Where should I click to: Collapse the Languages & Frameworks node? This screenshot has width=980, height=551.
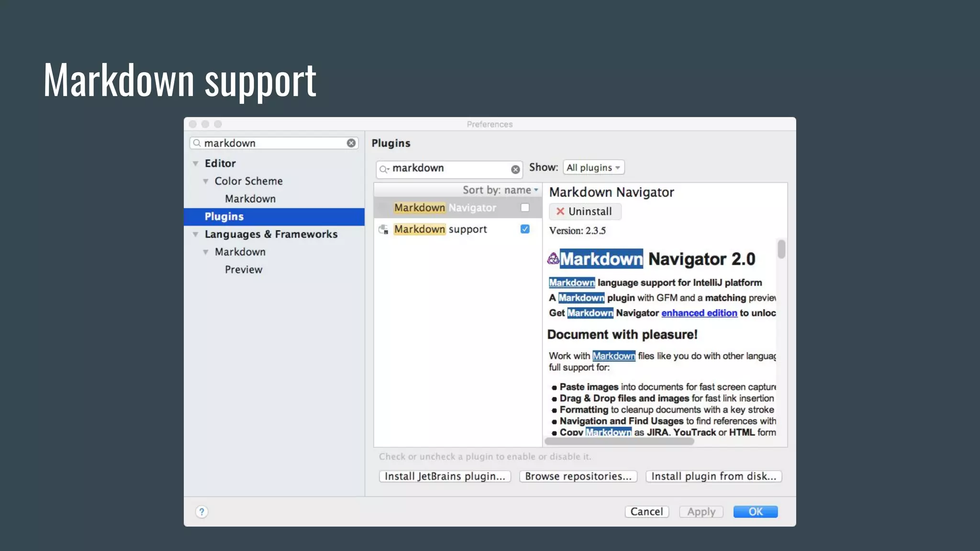[x=196, y=234]
